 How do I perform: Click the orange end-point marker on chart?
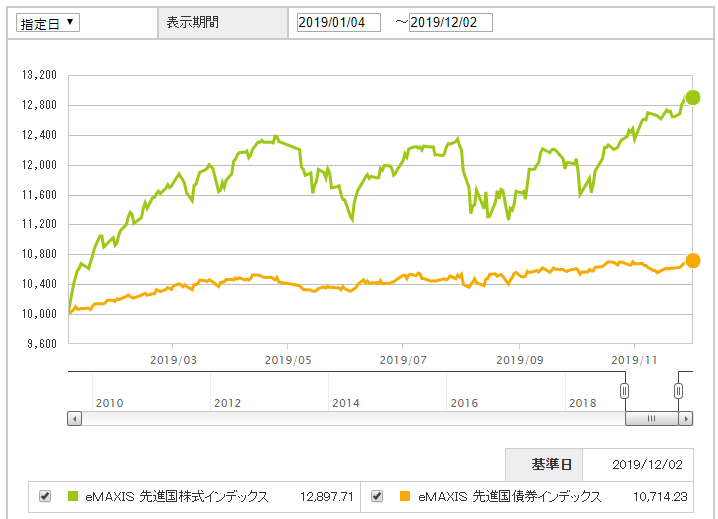(x=693, y=261)
